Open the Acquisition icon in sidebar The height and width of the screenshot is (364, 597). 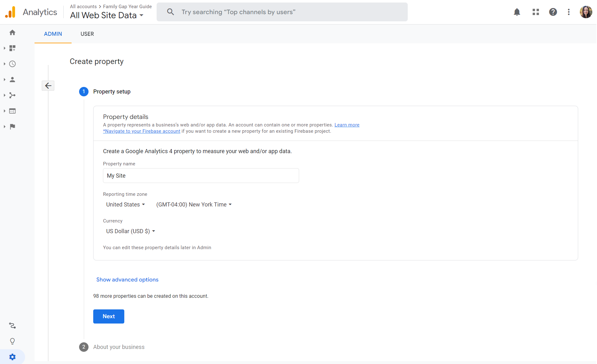(13, 95)
